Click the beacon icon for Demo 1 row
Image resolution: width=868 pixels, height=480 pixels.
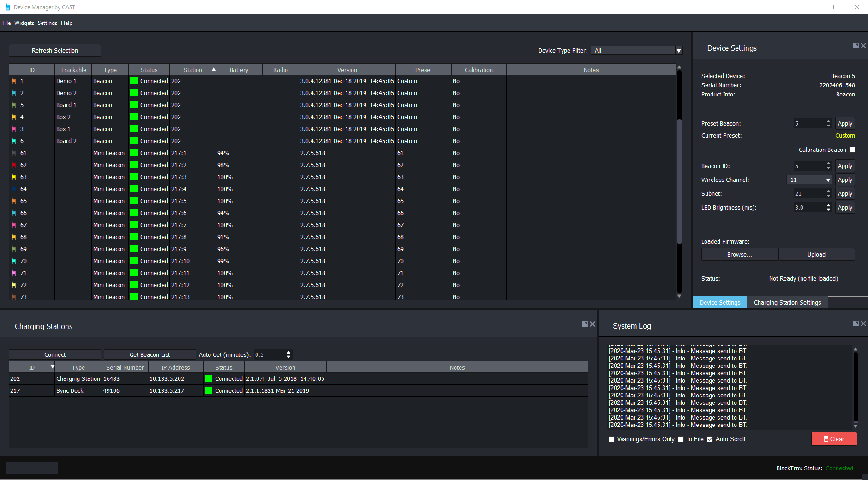pyautogui.click(x=13, y=81)
